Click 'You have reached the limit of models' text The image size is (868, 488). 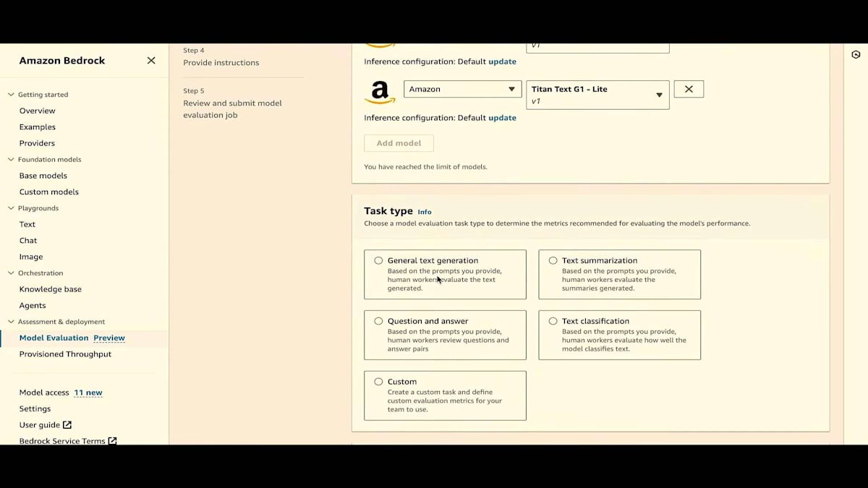425,167
